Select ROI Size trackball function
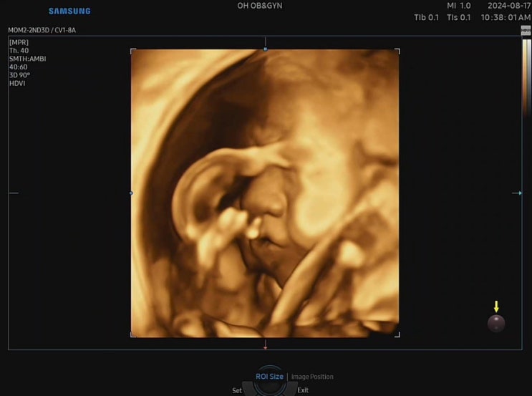The width and height of the screenshot is (532, 396). click(269, 377)
